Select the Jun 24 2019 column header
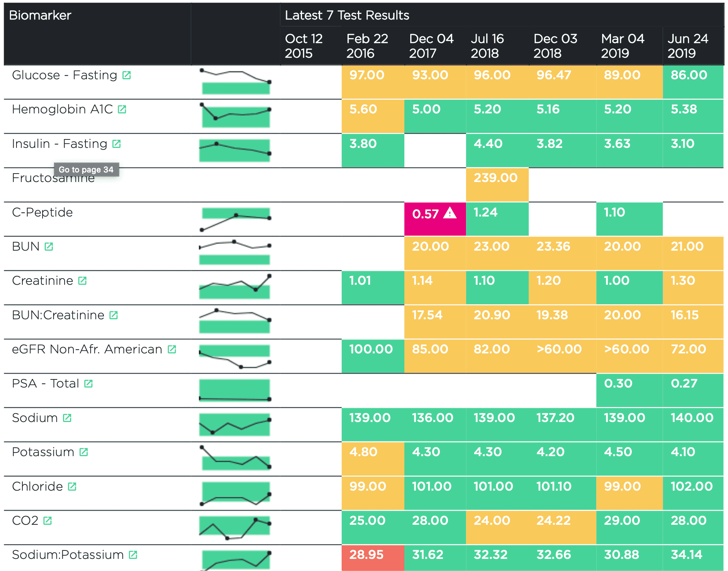The width and height of the screenshot is (728, 571). click(x=688, y=46)
